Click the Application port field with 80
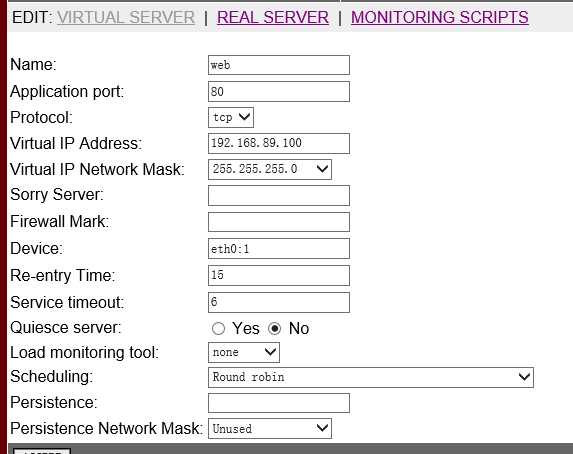Screen dimensions: 573x454 pos(279,91)
